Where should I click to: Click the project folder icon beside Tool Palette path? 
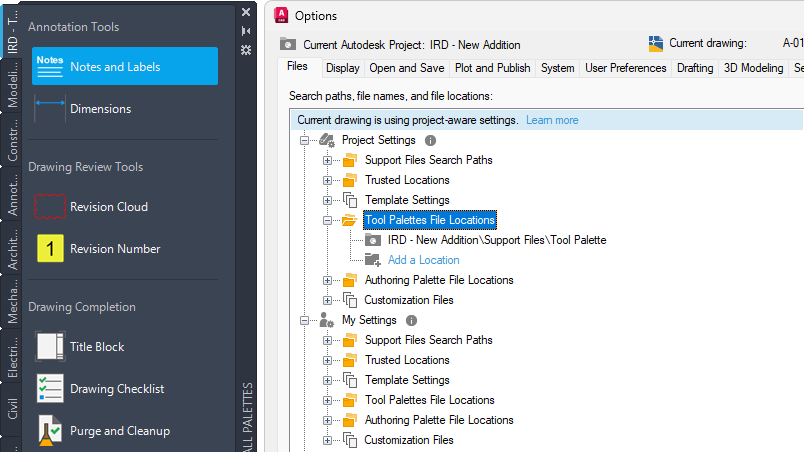[373, 240]
